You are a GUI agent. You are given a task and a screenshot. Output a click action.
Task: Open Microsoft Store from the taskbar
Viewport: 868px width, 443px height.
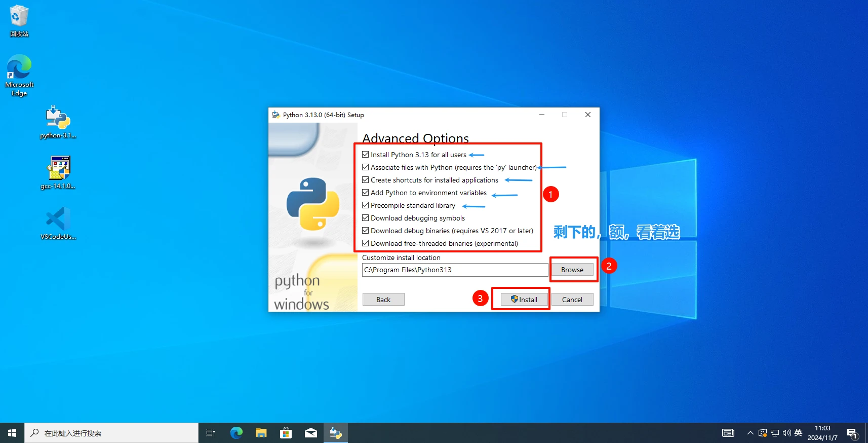(286, 433)
